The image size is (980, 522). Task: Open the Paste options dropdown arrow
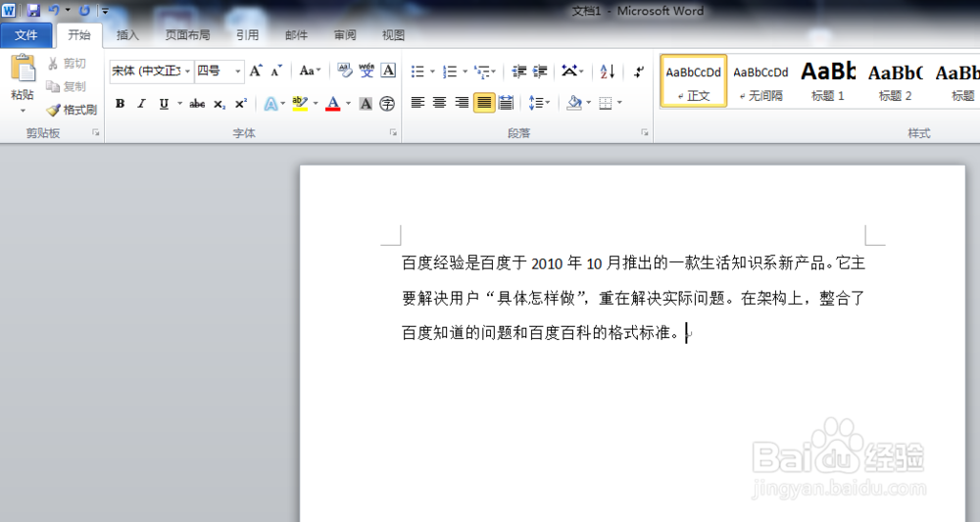tap(24, 111)
